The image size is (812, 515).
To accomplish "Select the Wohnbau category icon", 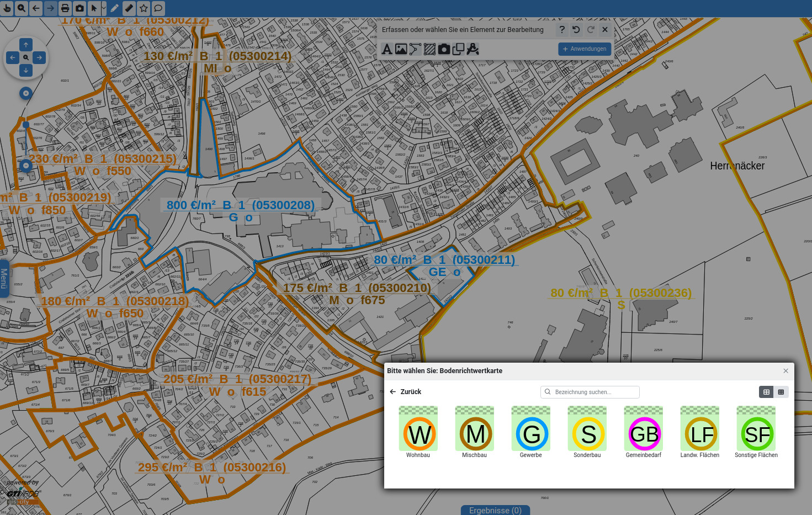I will pyautogui.click(x=418, y=433).
